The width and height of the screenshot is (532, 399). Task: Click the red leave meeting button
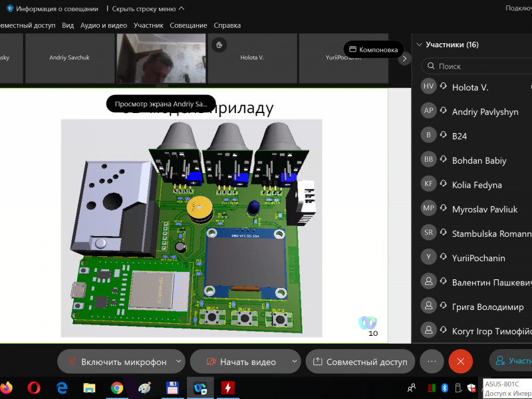tap(460, 361)
